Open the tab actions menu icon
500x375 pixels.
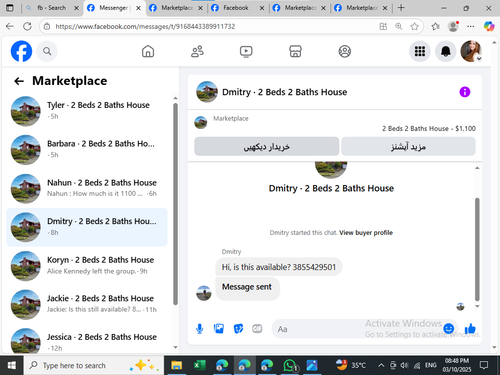click(x=10, y=8)
